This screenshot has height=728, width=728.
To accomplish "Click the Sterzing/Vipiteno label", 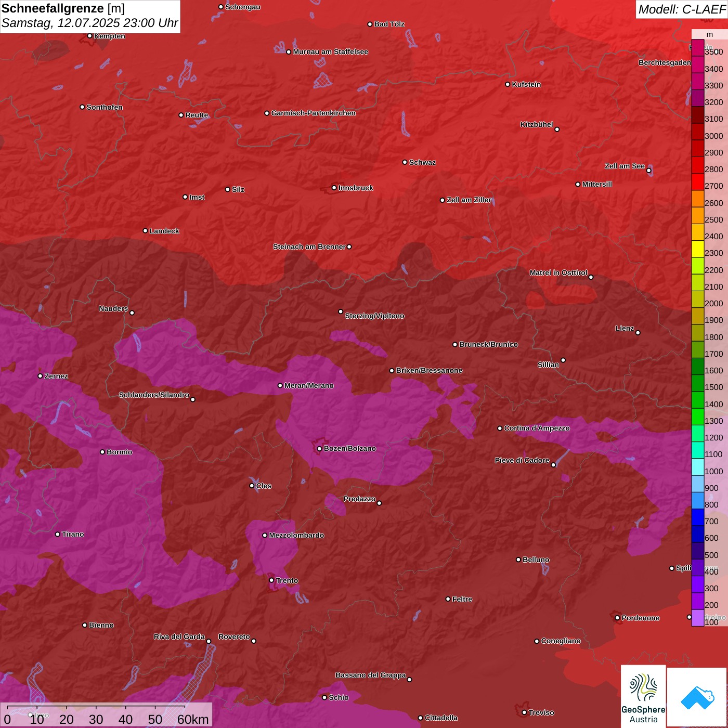I will click(374, 316).
